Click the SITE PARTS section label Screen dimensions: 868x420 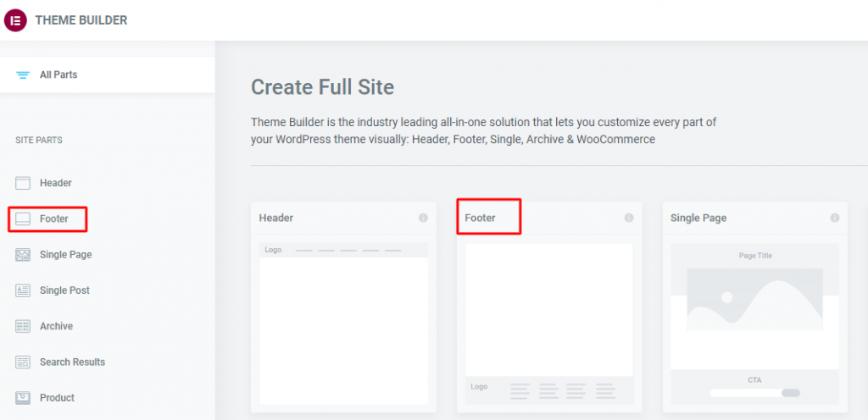point(39,141)
